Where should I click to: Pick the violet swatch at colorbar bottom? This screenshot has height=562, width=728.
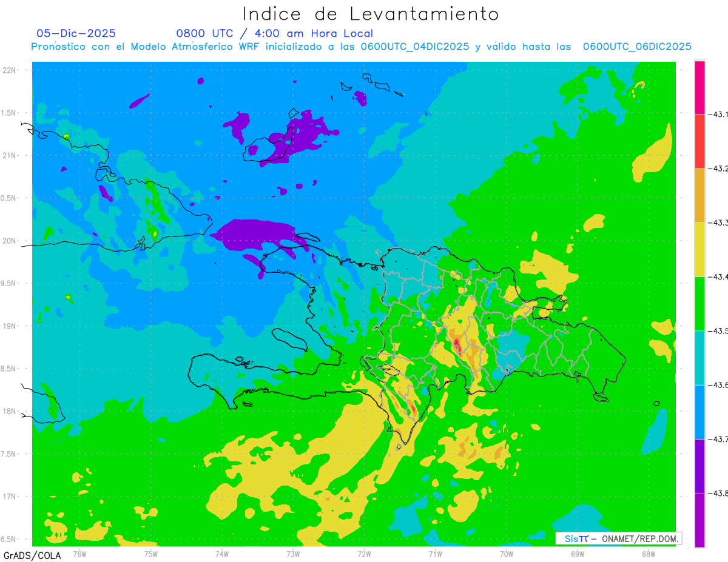[x=699, y=520]
